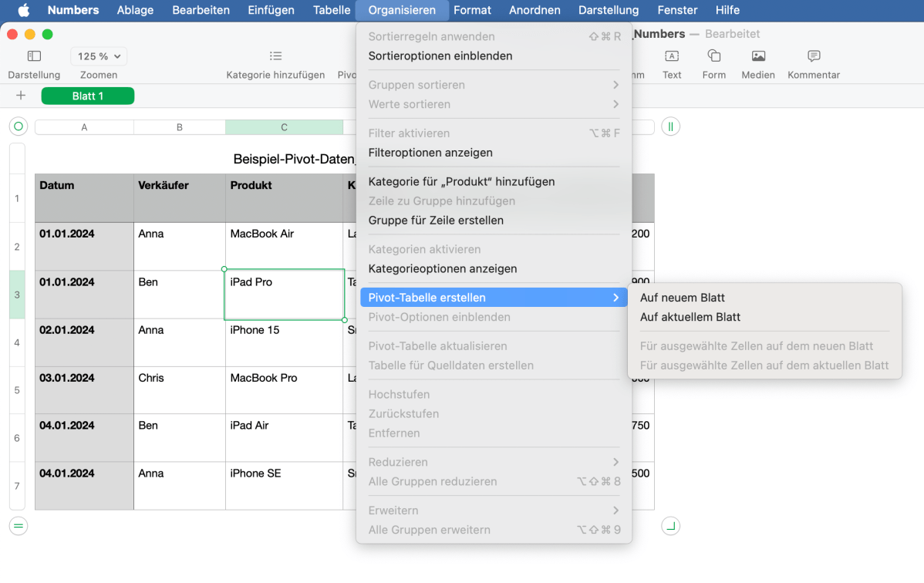Select the iPad Air cell
This screenshot has width=924, height=583.
[x=284, y=438]
